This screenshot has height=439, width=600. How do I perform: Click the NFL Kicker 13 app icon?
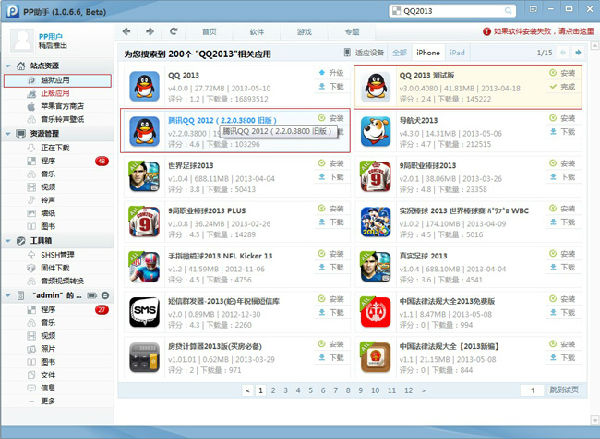144,267
